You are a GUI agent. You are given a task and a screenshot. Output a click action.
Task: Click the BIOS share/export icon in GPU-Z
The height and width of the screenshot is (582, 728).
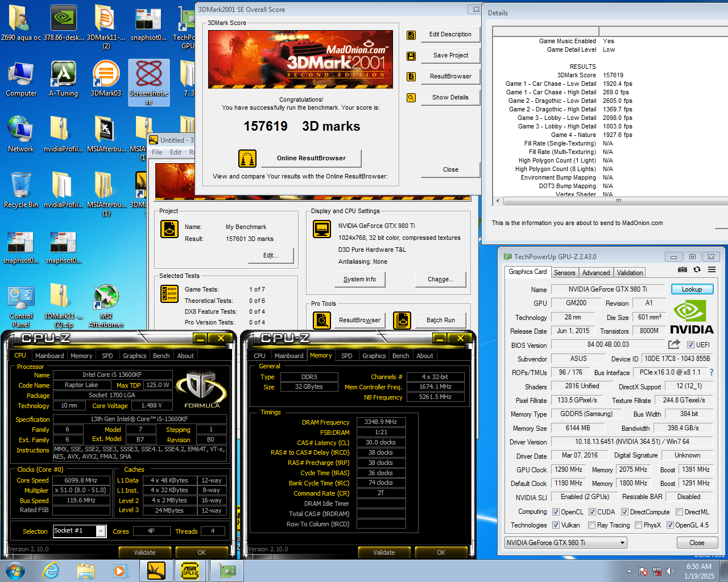click(x=674, y=344)
